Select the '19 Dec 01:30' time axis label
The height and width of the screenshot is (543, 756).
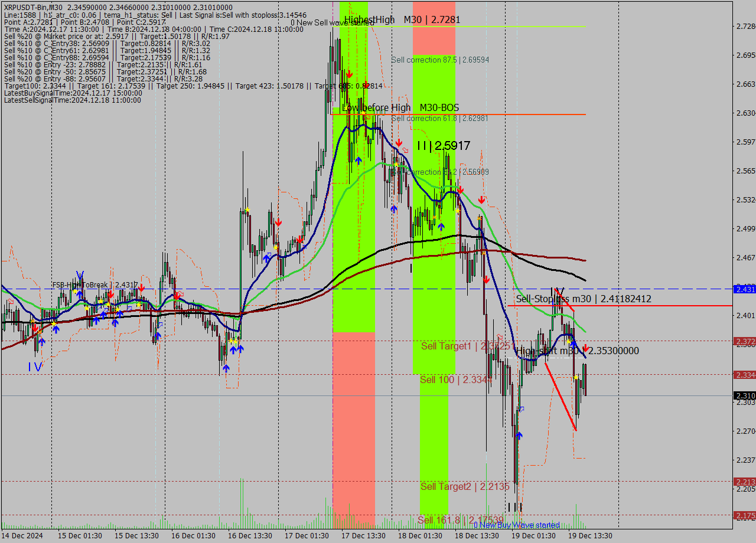click(x=533, y=535)
